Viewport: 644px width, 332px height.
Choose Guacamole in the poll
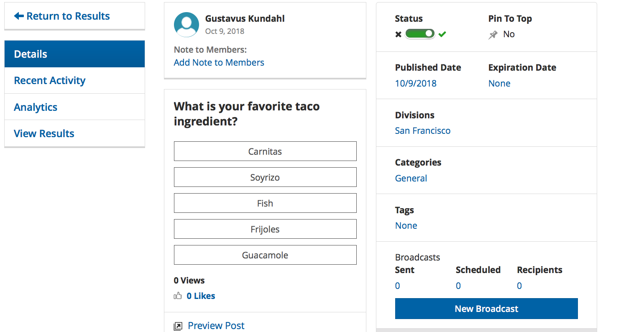coord(265,255)
